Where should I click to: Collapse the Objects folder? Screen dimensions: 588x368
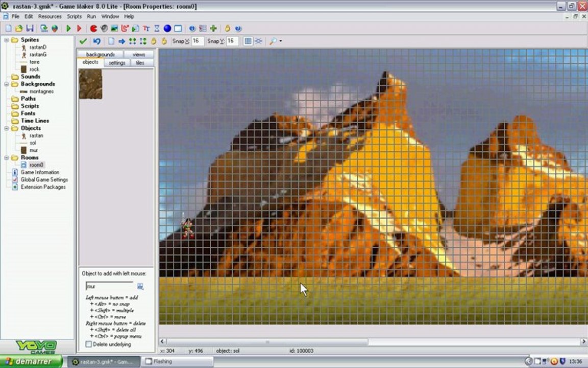tap(6, 128)
